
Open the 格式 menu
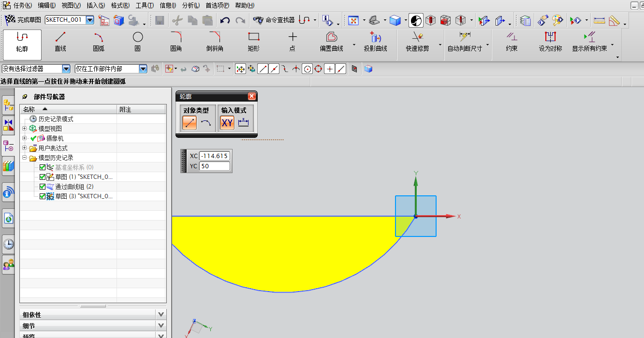tap(120, 5)
